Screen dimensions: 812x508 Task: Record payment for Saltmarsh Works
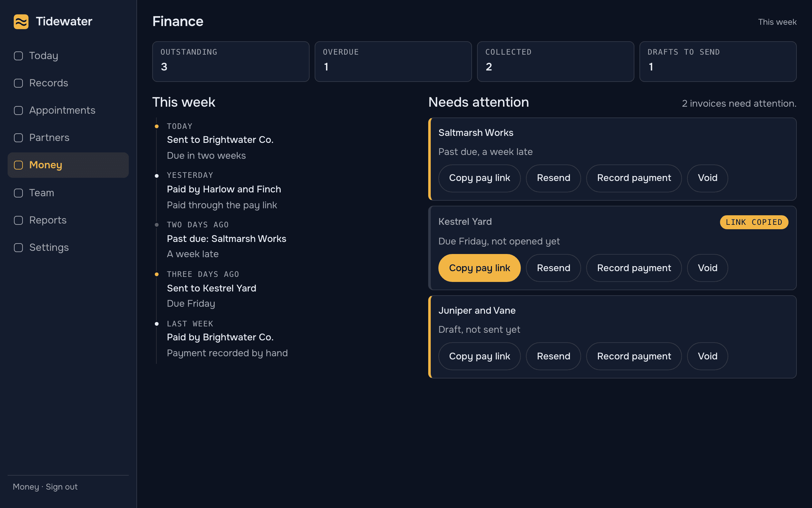[634, 178]
